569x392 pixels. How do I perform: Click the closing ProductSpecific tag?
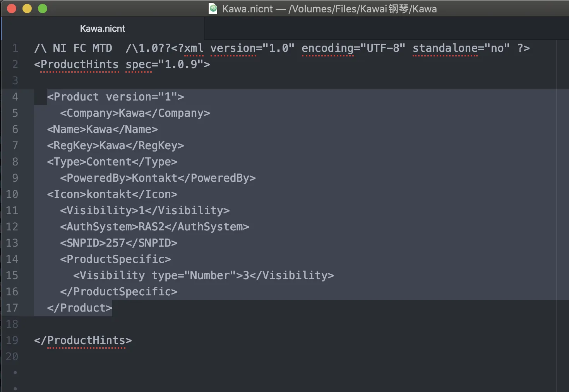click(119, 292)
